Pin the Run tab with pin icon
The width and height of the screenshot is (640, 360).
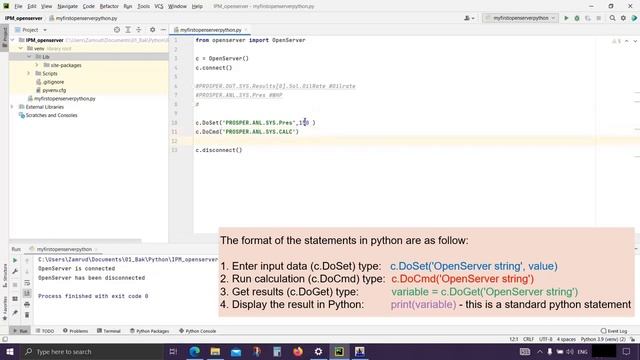15,313
